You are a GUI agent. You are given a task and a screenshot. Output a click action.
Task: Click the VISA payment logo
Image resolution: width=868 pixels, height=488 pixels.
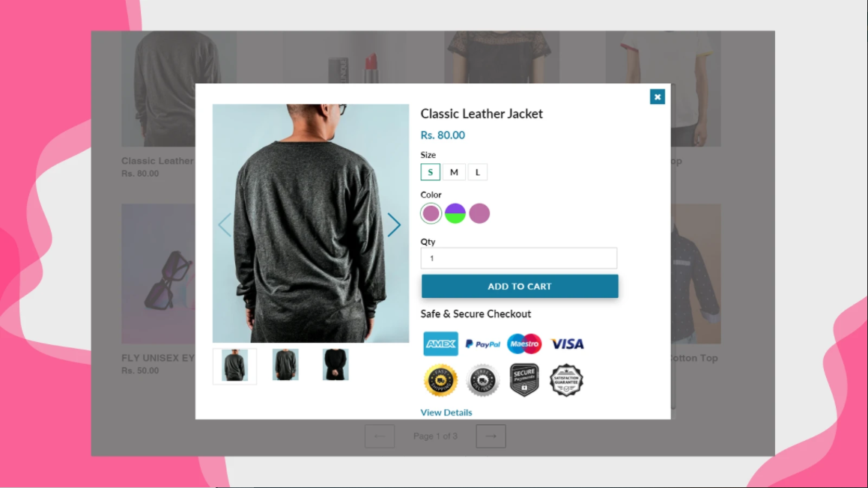click(x=567, y=344)
